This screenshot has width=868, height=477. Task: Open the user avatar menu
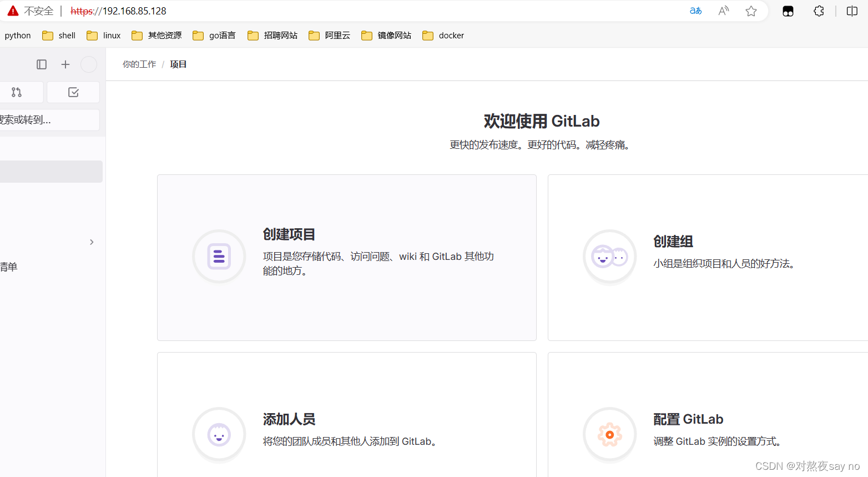coord(89,64)
